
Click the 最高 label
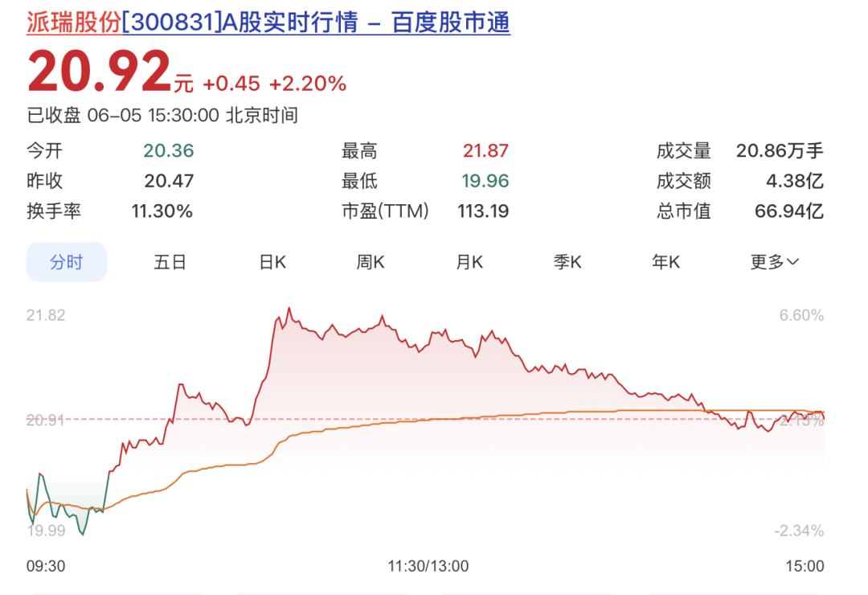tap(359, 150)
